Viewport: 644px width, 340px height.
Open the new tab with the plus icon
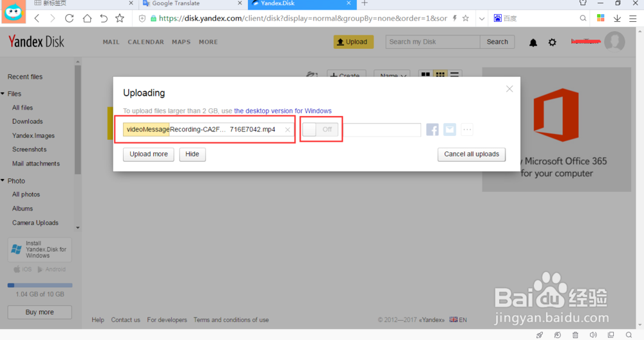365,3
